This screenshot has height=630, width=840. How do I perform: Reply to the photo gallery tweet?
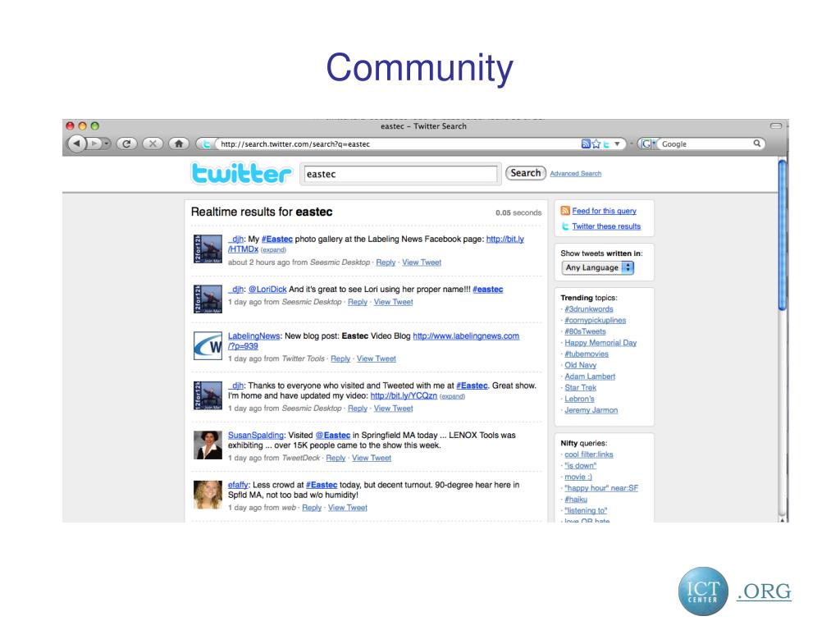386,262
